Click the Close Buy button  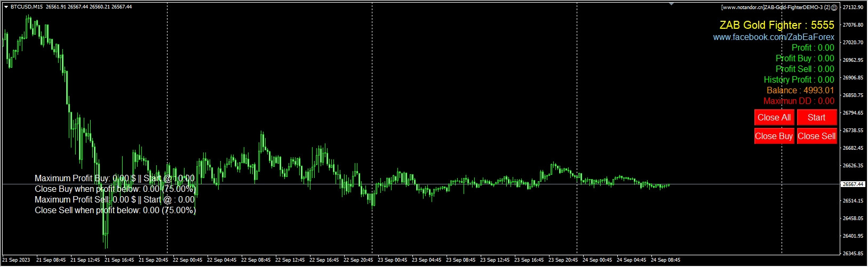click(x=774, y=136)
